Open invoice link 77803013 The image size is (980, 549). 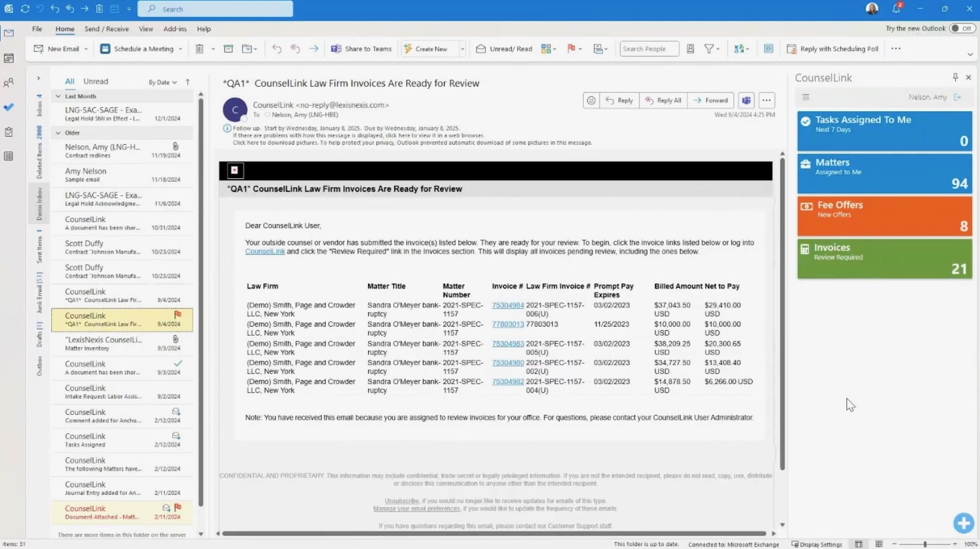point(508,324)
